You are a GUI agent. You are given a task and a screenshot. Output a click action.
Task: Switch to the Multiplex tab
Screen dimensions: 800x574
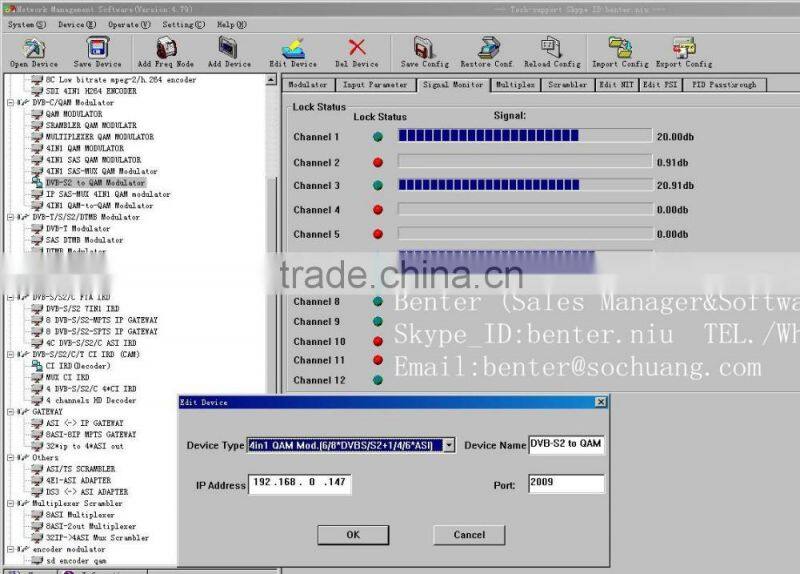pos(515,85)
